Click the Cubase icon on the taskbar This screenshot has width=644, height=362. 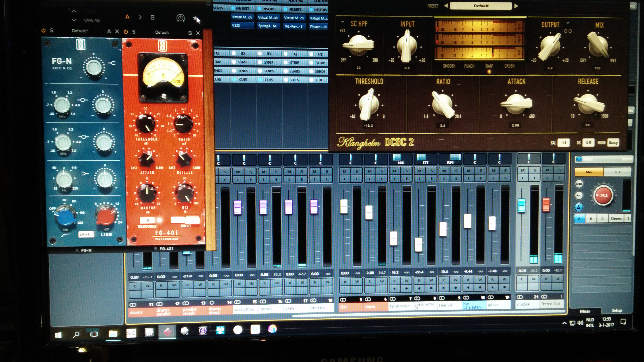(x=167, y=332)
